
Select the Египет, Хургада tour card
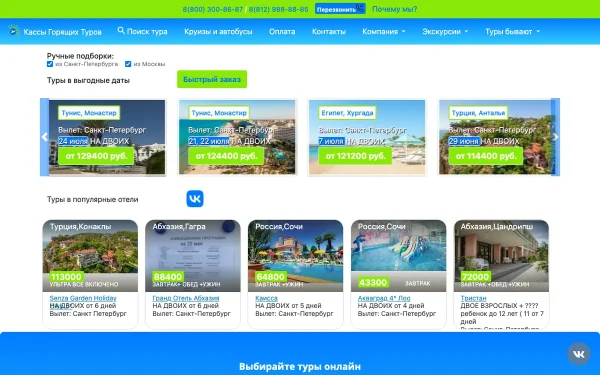tap(367, 137)
